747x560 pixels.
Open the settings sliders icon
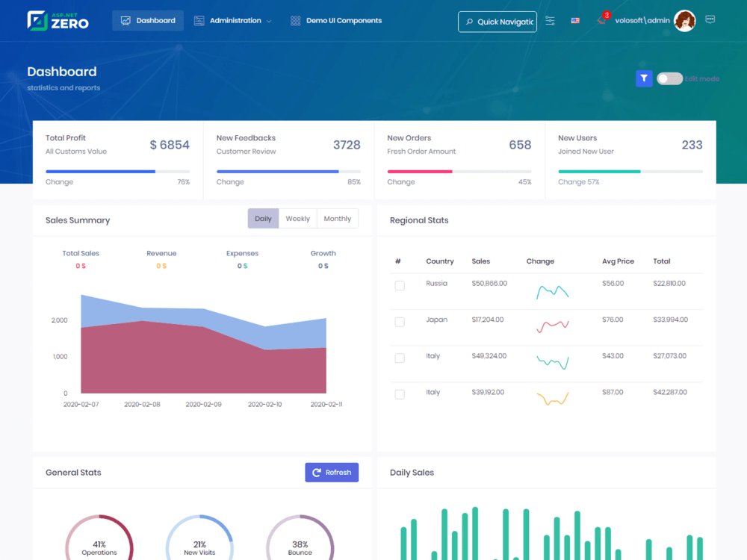pos(550,20)
